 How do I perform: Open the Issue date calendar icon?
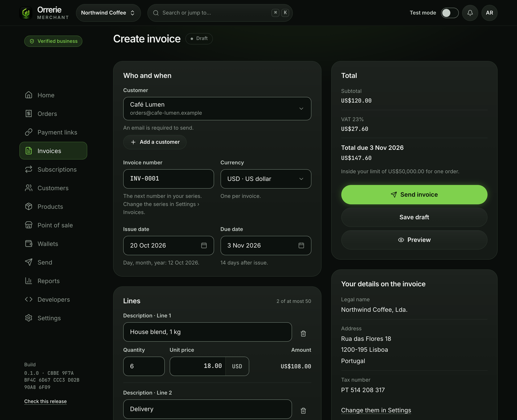pyautogui.click(x=204, y=246)
